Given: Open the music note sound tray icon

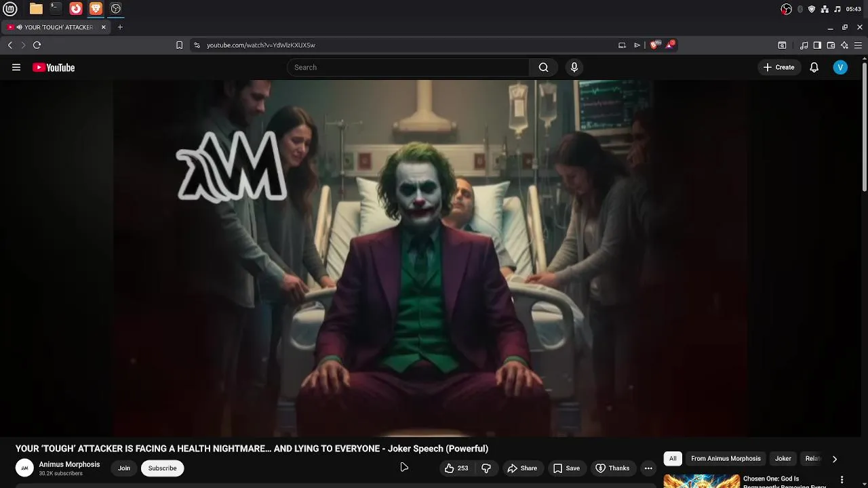Looking at the screenshot, I should 837,9.
